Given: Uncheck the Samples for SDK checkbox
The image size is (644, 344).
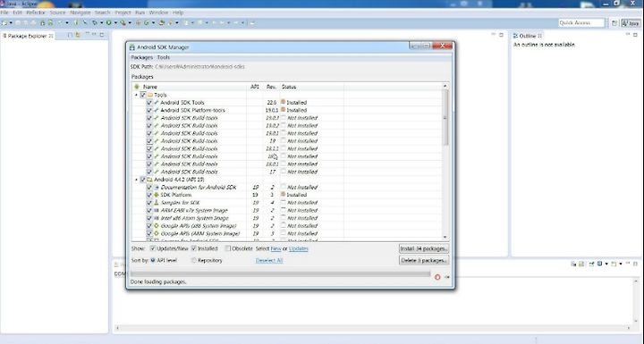Looking at the screenshot, I should tap(149, 202).
